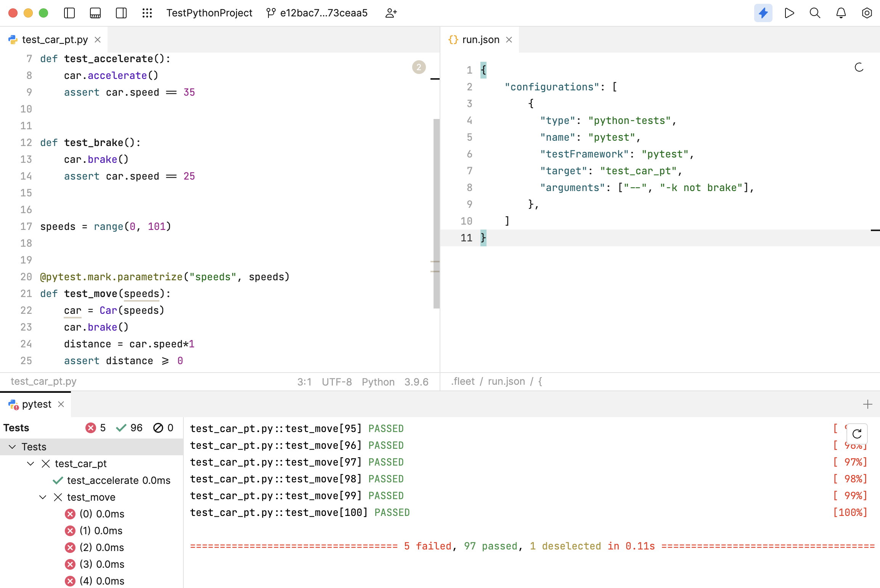Open settings hexagon icon
880x588 pixels.
pos(867,13)
